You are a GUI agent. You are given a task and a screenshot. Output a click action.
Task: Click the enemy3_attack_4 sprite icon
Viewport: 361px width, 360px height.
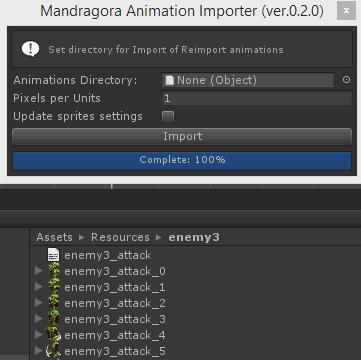(53, 335)
